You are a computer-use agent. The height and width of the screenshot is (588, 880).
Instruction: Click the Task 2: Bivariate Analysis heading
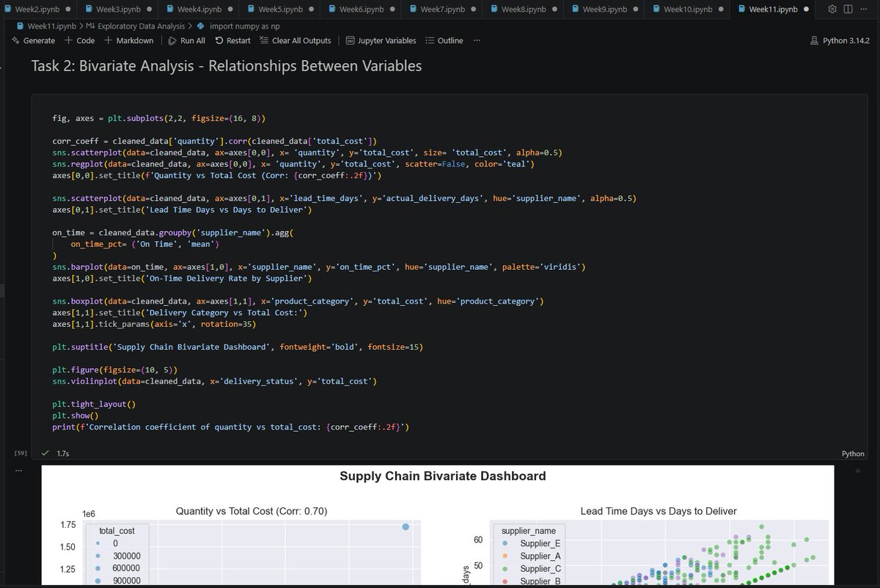(x=227, y=66)
